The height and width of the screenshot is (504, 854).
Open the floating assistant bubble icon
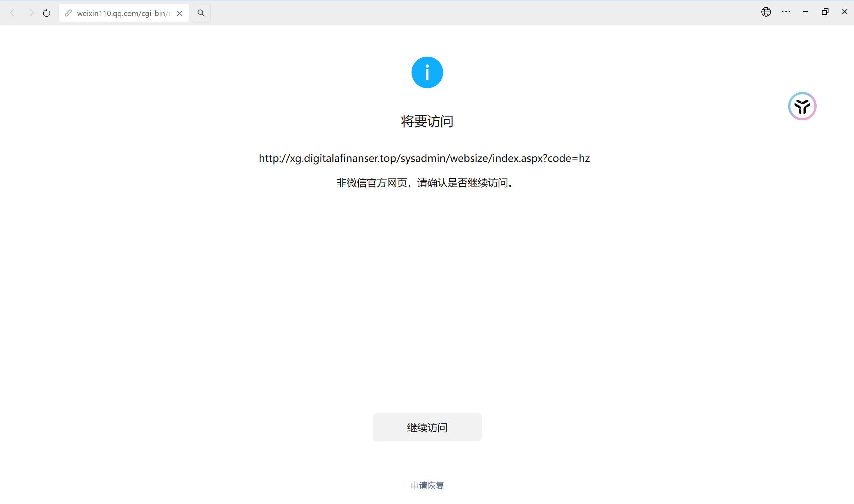pyautogui.click(x=802, y=106)
